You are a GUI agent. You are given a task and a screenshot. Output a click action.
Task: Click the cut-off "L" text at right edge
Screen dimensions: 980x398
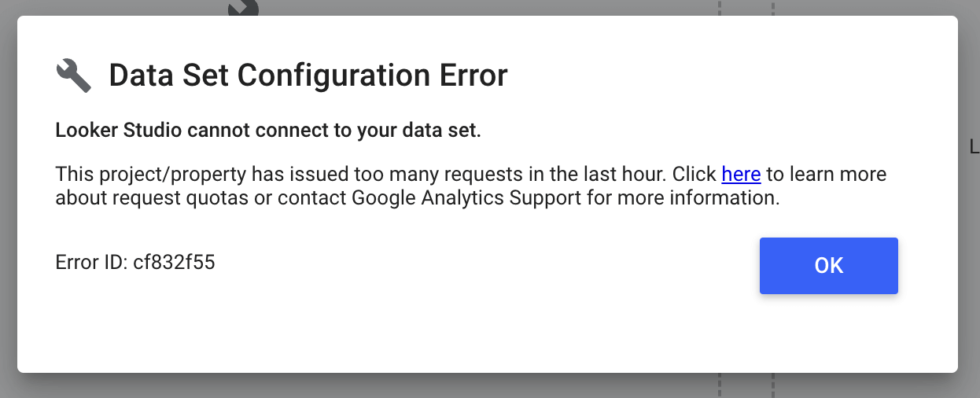[974, 146]
